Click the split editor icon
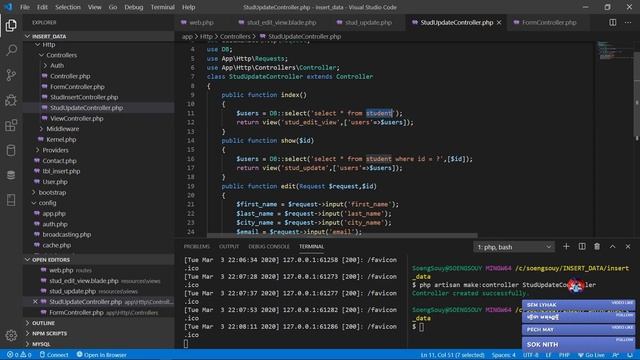This screenshot has width=640, height=360. (x=613, y=22)
